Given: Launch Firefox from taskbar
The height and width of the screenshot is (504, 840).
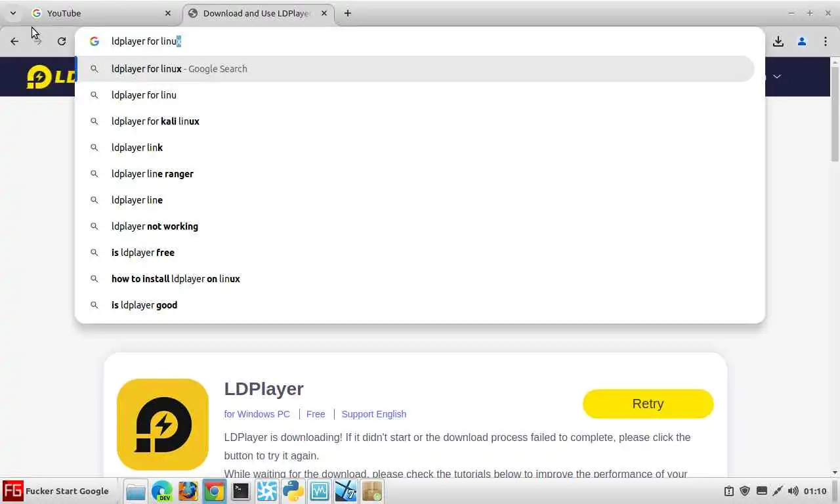Looking at the screenshot, I should tap(188, 491).
